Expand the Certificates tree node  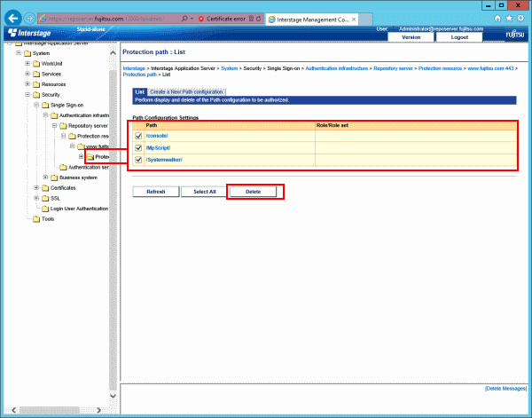click(x=36, y=188)
